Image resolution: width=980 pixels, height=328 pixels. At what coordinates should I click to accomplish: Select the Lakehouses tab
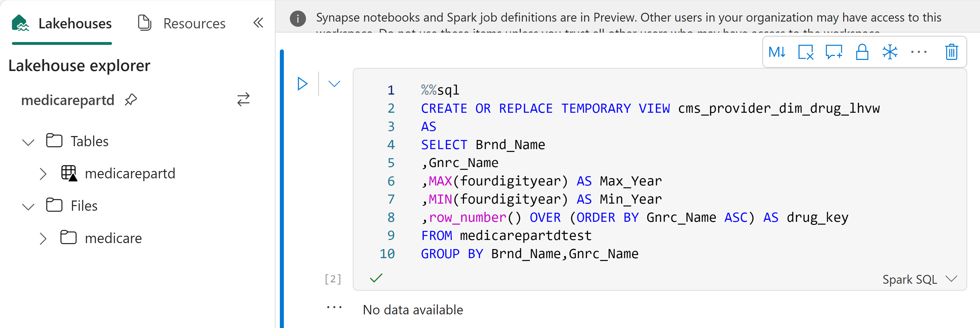(x=62, y=23)
